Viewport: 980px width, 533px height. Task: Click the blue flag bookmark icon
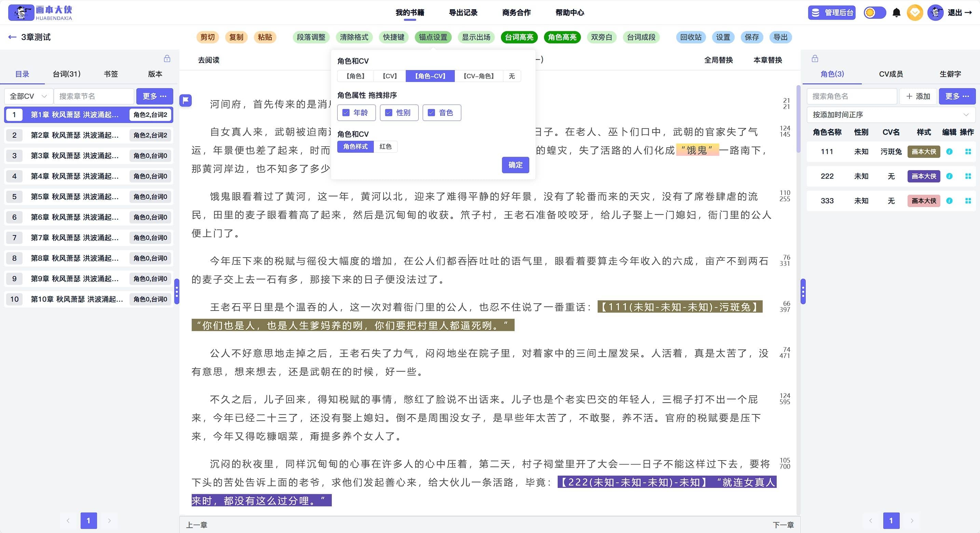(x=185, y=100)
